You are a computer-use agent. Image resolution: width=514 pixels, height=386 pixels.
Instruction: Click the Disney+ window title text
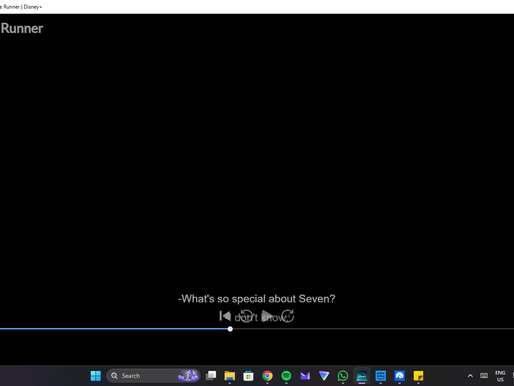pyautogui.click(x=21, y=7)
